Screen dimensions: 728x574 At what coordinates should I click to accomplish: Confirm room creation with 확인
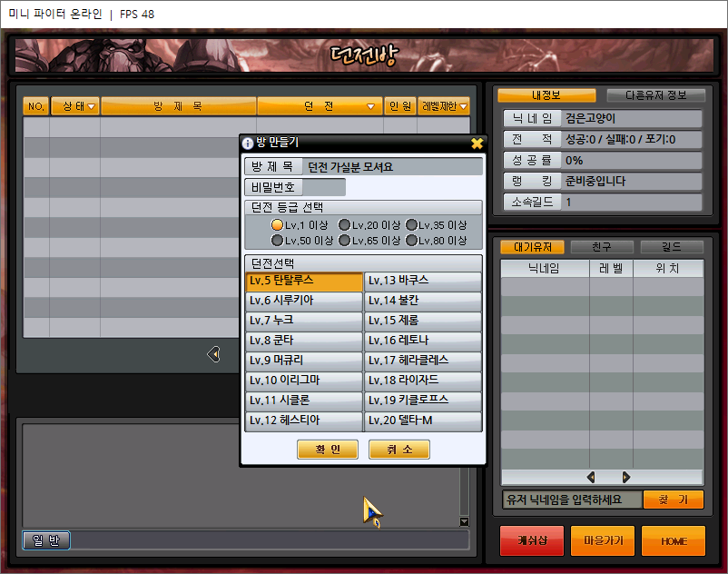click(x=328, y=449)
